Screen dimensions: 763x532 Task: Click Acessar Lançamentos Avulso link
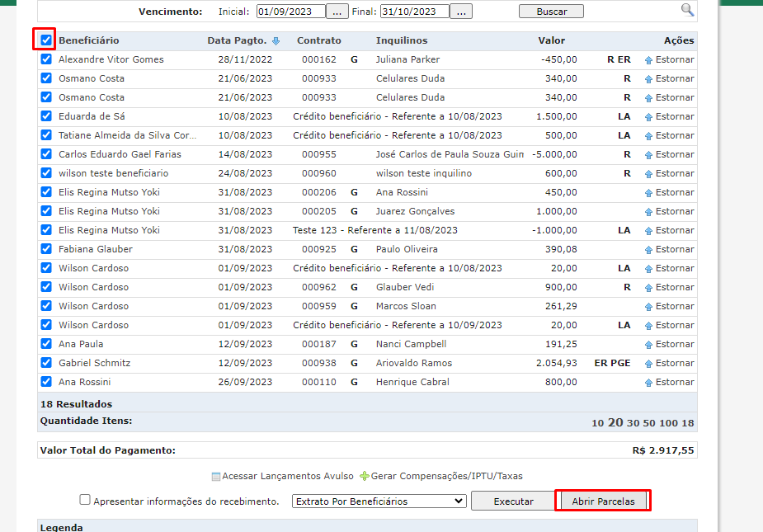tap(288, 476)
